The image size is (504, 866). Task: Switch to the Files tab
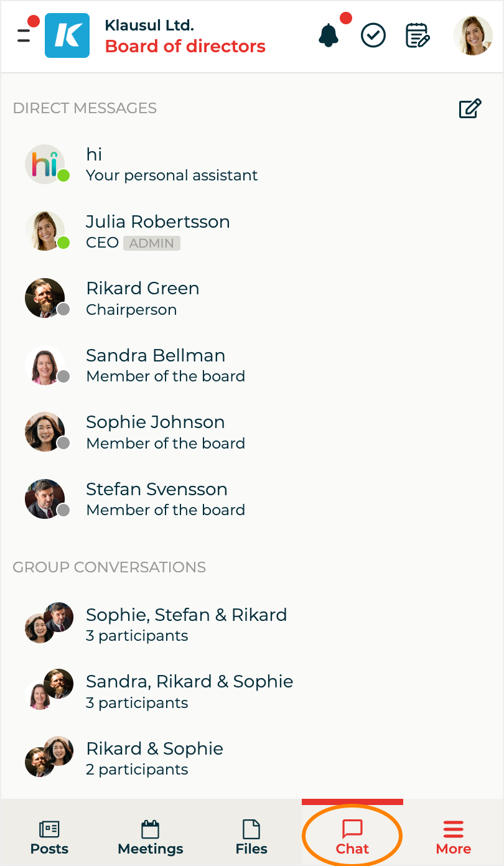(251, 837)
